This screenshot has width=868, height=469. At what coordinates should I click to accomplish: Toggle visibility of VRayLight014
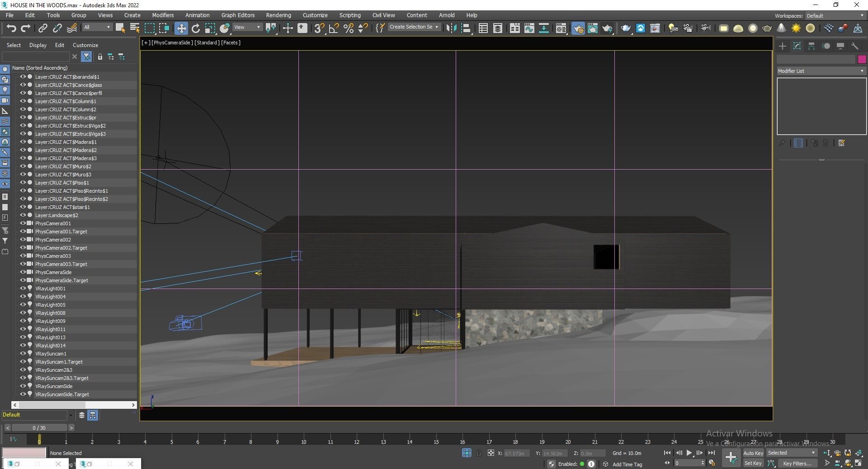point(23,346)
